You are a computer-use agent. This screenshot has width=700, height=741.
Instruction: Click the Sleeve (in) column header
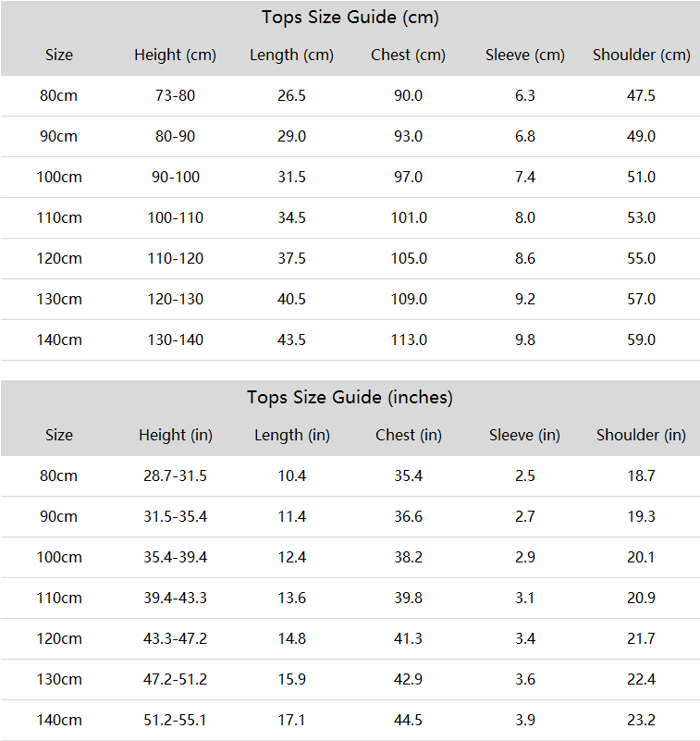524,435
